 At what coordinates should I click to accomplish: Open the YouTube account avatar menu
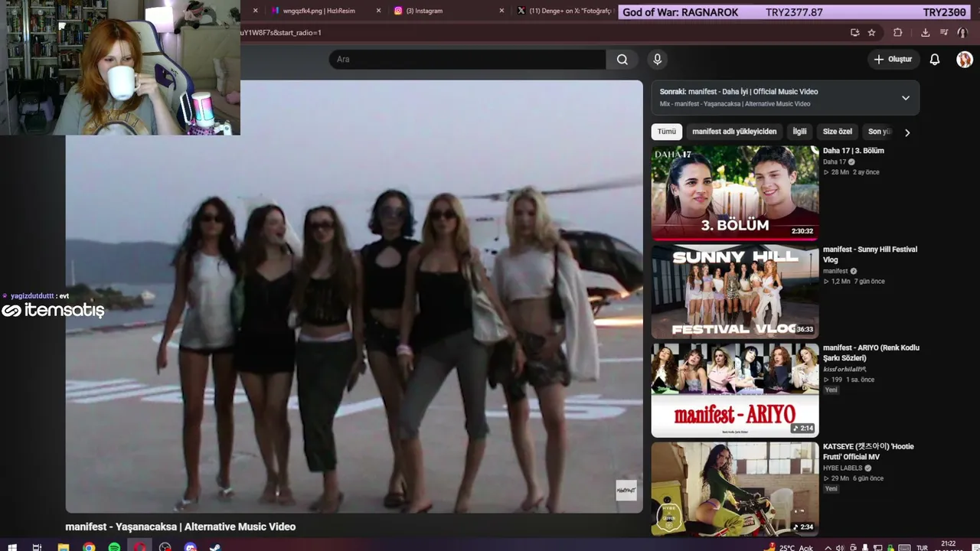click(x=964, y=60)
